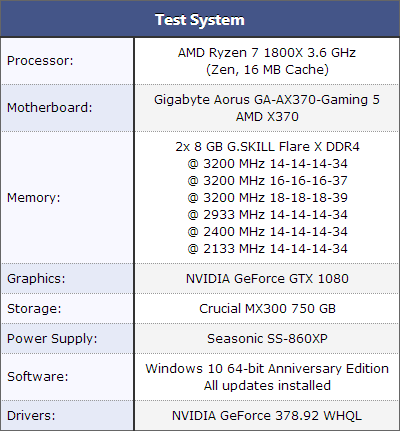The width and height of the screenshot is (400, 431).
Task: Click the 2400 MHz 14-14-14-34 line
Action: point(267,232)
